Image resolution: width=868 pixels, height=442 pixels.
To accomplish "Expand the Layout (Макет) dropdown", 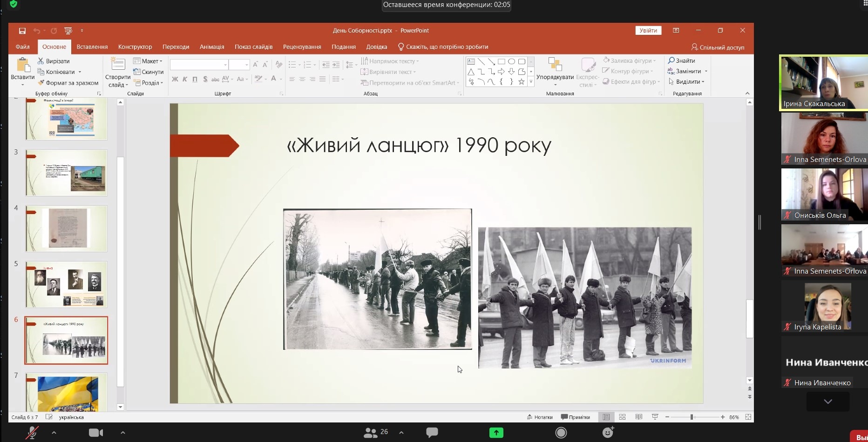I will coord(148,61).
